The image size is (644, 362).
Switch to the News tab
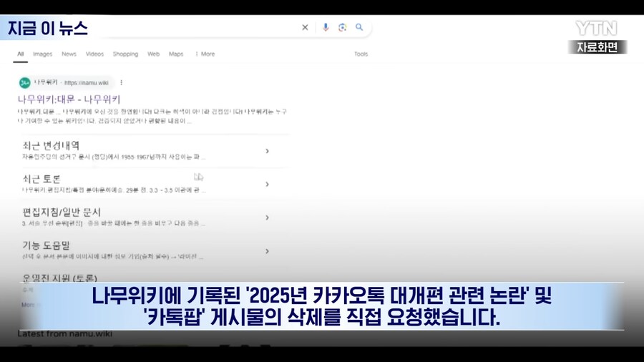(x=69, y=54)
